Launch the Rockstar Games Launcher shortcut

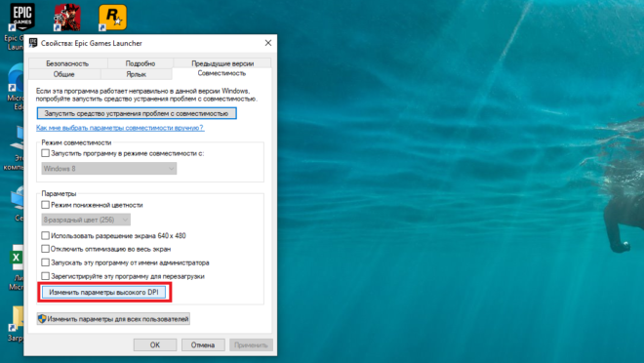[112, 18]
